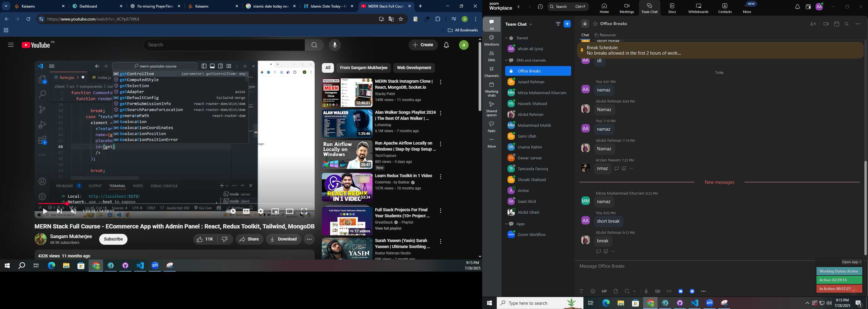Open Zoom Mentions in sidebar
Screen dimensions: 868x309
click(x=492, y=40)
